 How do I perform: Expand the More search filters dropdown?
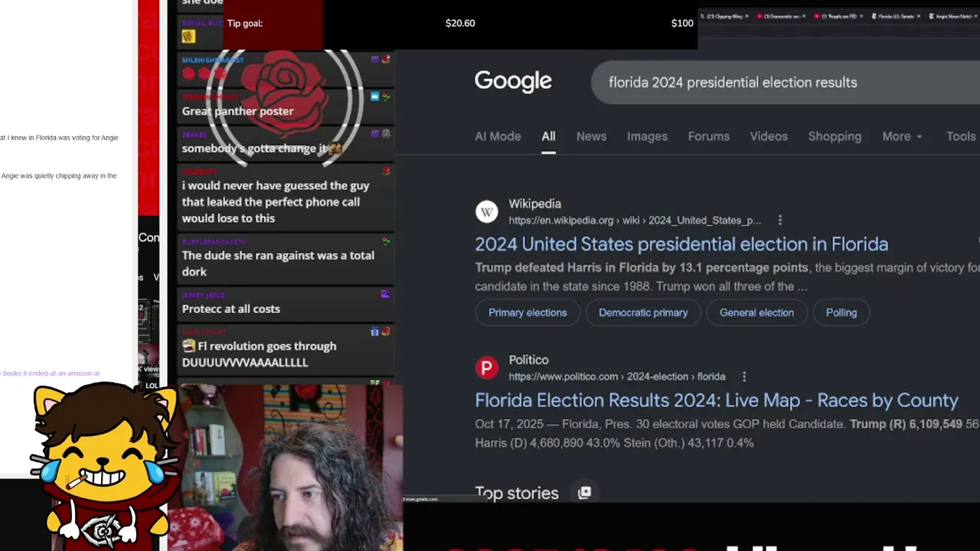(x=902, y=136)
